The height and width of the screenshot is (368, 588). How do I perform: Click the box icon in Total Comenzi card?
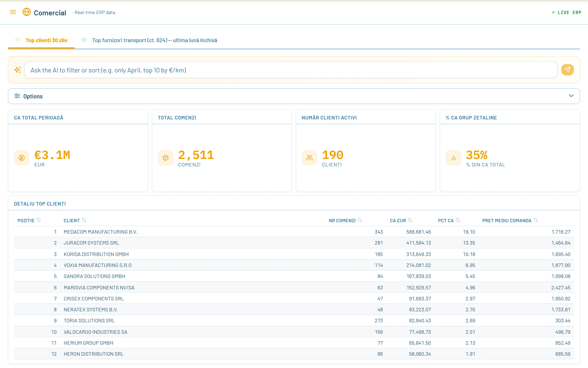click(x=166, y=158)
